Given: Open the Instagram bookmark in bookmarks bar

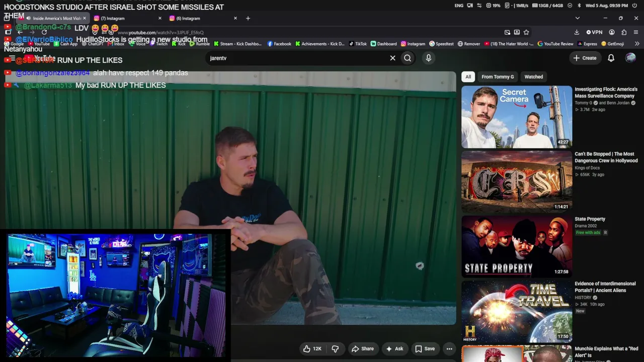Looking at the screenshot, I should pos(413,44).
